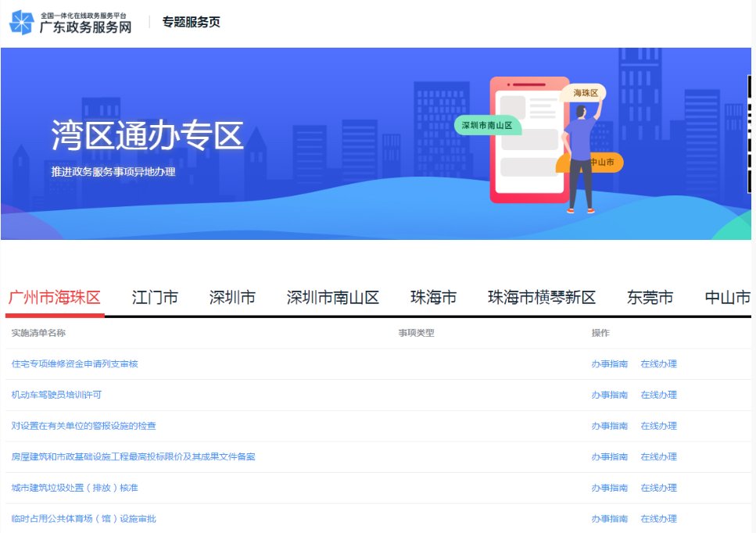Open 城市建筑垃圾处置（排放）核准 item
Screen dimensions: 756x533
[x=75, y=488]
